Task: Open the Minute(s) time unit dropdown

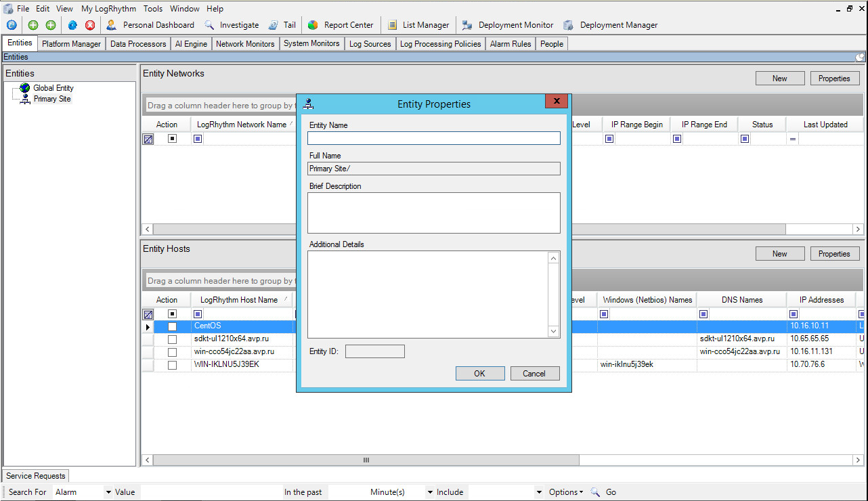Action: click(x=429, y=492)
